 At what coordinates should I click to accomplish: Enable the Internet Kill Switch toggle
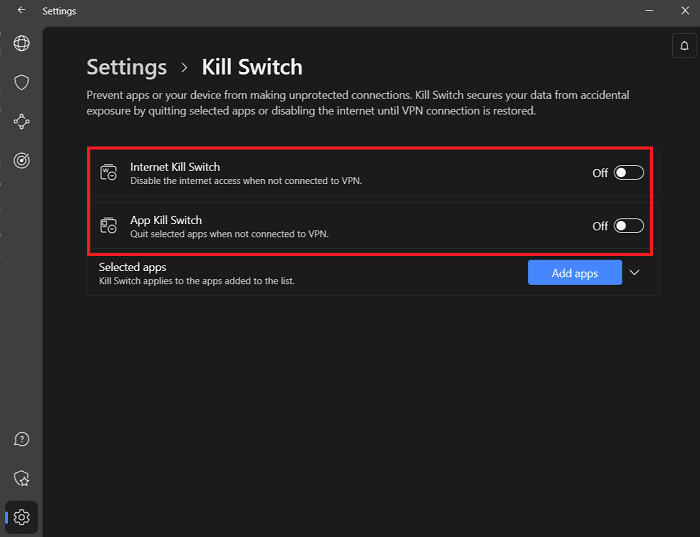(x=628, y=173)
